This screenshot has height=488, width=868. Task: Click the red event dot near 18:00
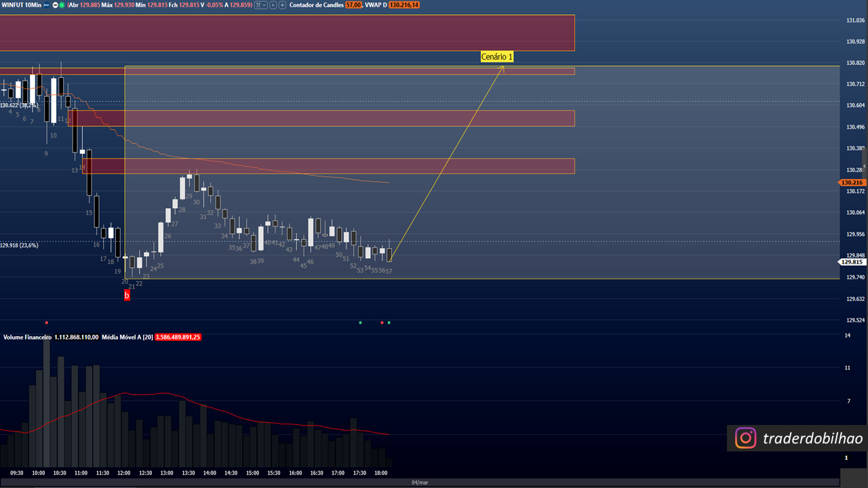pyautogui.click(x=382, y=323)
